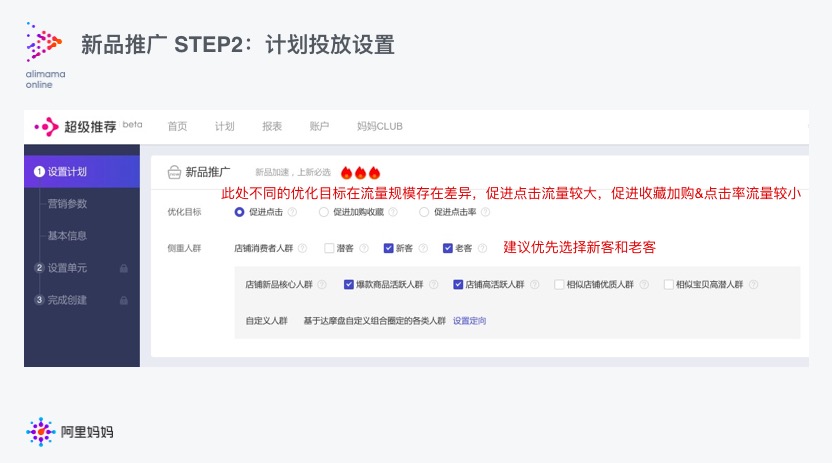This screenshot has width=832, height=463.
Task: Open help icon next to 潜客
Action: [x=364, y=248]
